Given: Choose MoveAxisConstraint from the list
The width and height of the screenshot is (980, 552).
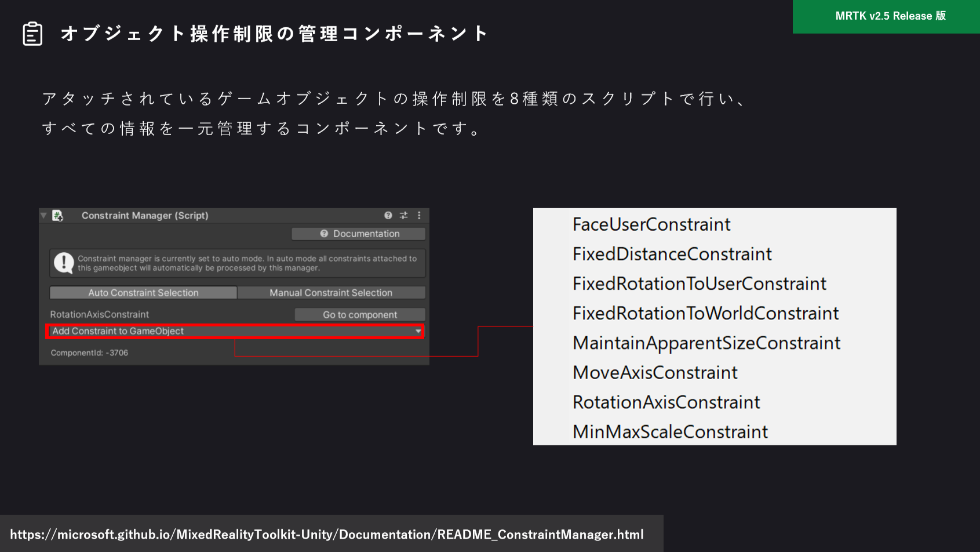Looking at the screenshot, I should (655, 372).
